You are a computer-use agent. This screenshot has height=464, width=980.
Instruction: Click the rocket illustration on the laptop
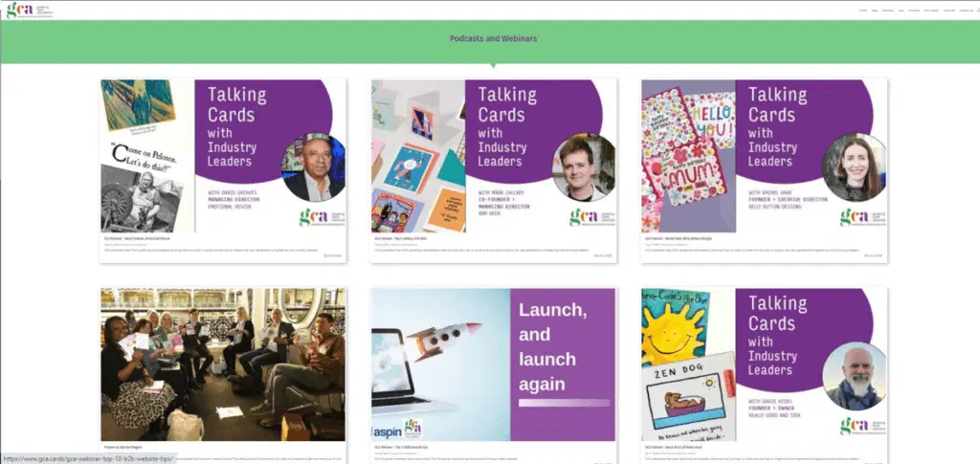[447, 339]
